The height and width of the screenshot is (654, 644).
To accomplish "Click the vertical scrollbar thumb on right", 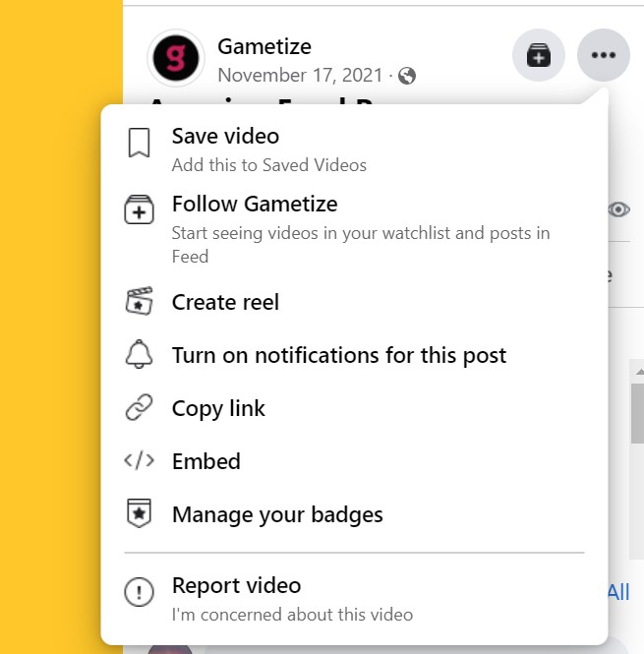I will (x=637, y=413).
